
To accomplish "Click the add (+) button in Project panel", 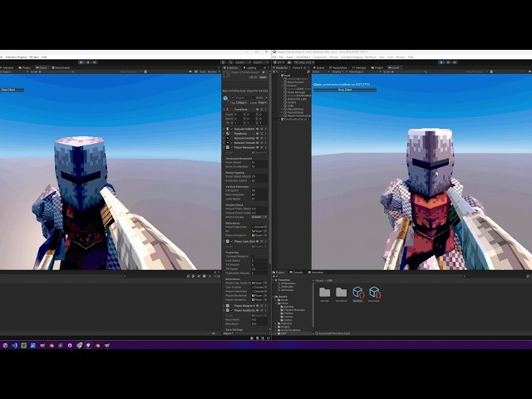I will point(274,277).
